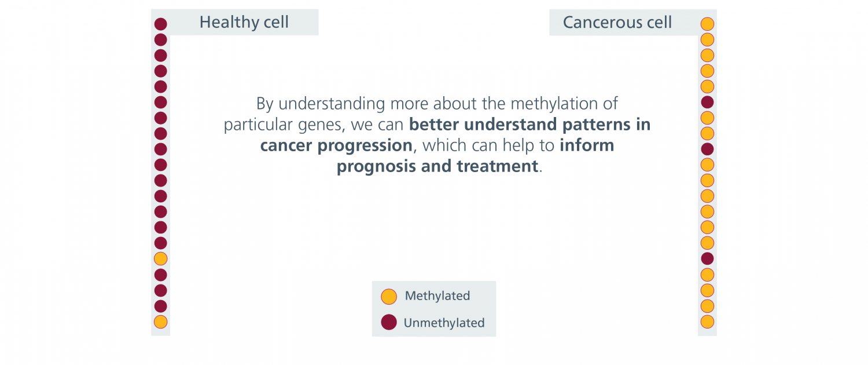The height and width of the screenshot is (365, 868).
Task: Click the line starting 'By understanding more about'
Action: click(437, 104)
